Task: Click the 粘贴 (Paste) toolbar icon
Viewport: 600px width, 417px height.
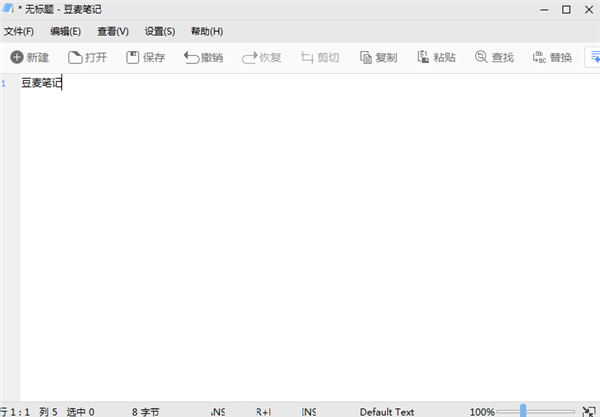Action: (424, 57)
